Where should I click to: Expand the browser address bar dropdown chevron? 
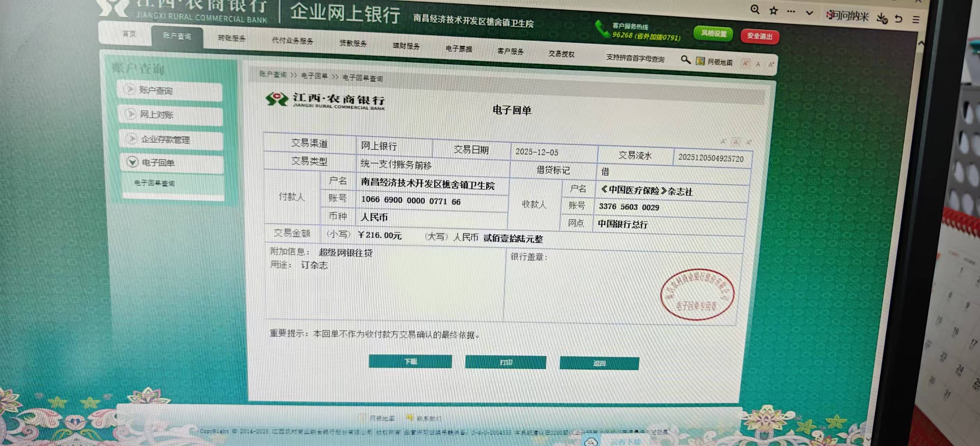[x=810, y=13]
